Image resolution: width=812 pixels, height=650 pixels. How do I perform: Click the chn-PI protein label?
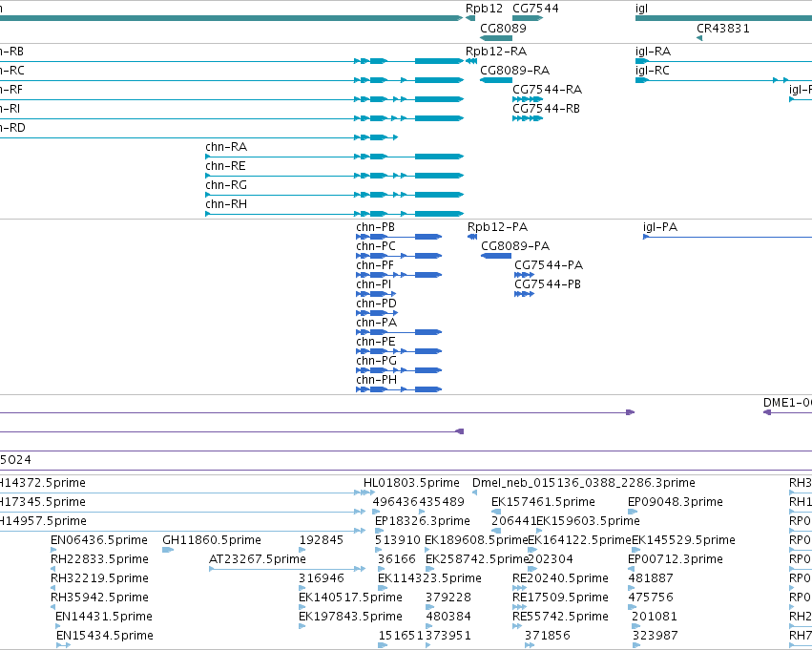coord(373,284)
